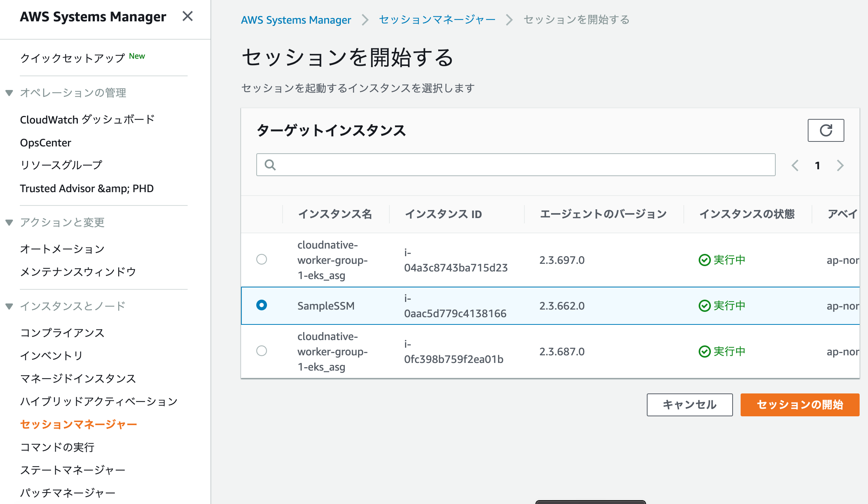Click instance ID i-0fc398b759f2ea01b
The width and height of the screenshot is (868, 504).
coord(454,352)
